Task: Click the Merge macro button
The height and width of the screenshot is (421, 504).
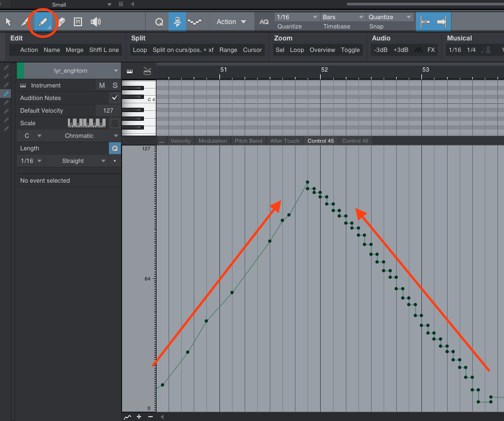Action: click(x=74, y=50)
